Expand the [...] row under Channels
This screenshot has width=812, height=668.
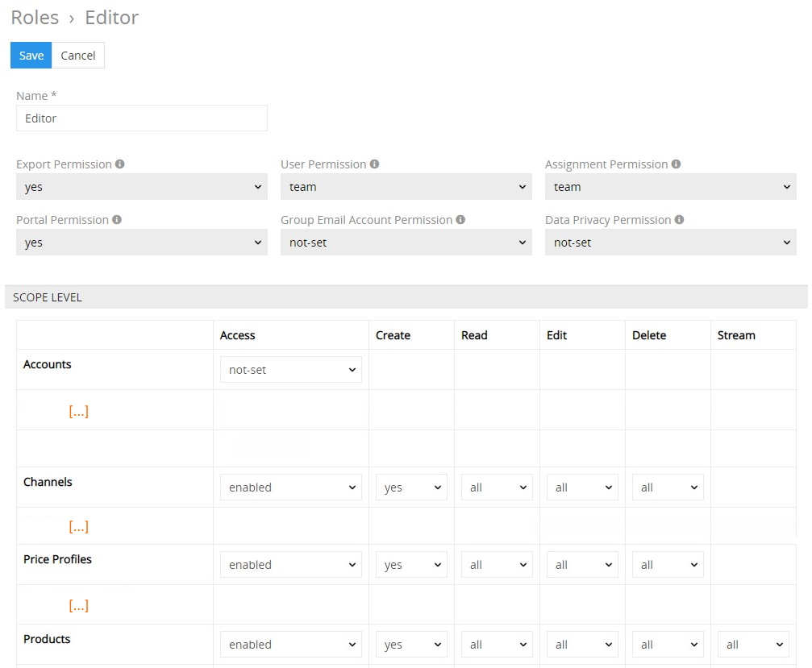(78, 527)
